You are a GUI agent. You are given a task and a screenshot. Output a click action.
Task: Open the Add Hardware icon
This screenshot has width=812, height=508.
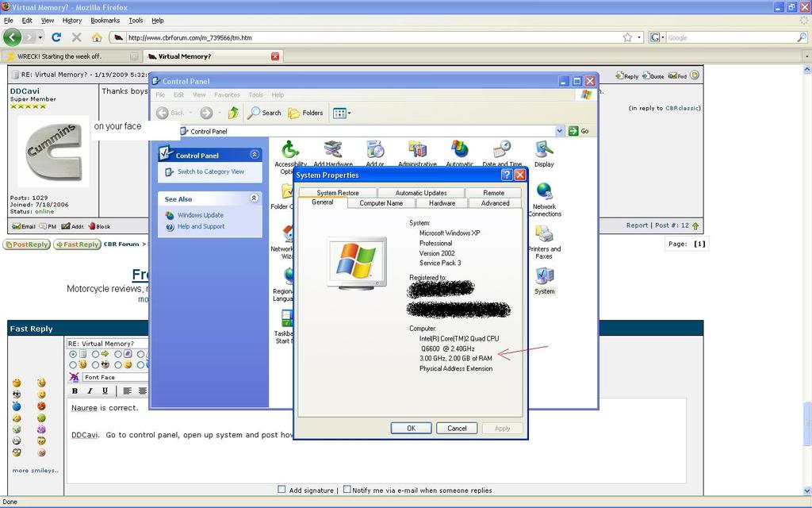click(333, 153)
